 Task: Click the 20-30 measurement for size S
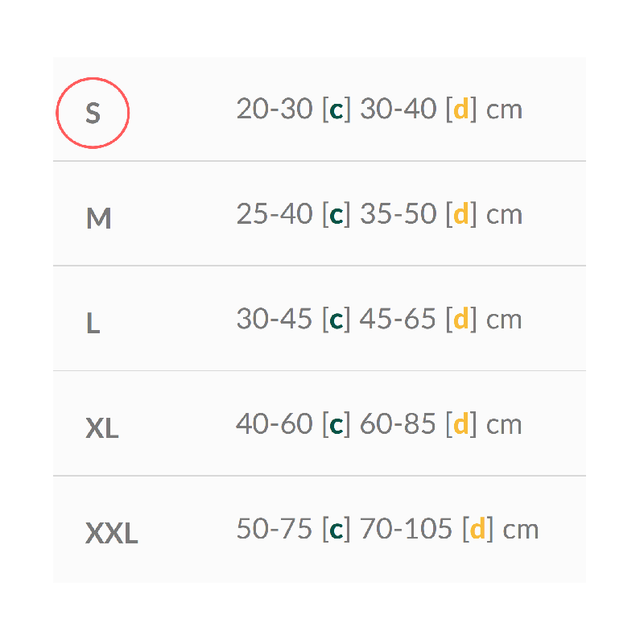click(274, 109)
